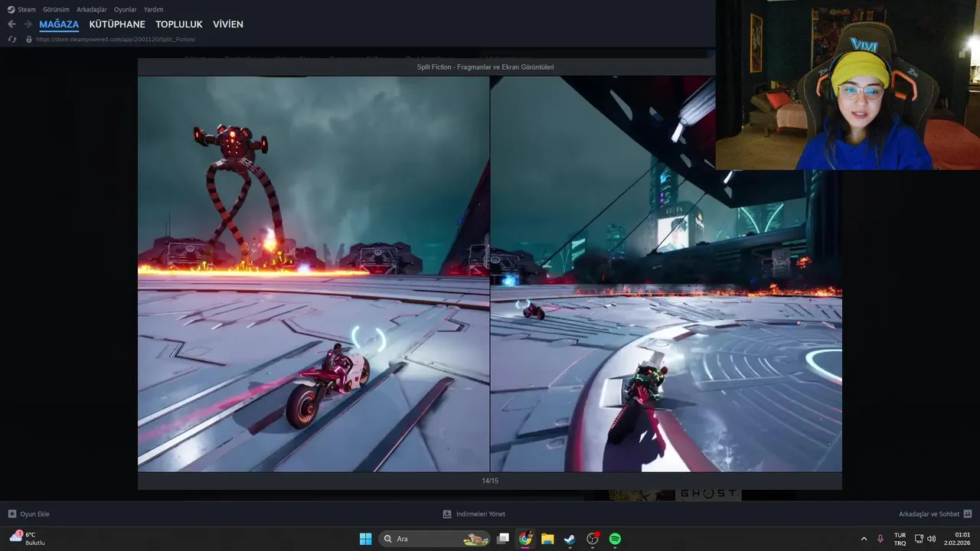
Task: Click the back navigation arrow
Action: click(x=11, y=24)
